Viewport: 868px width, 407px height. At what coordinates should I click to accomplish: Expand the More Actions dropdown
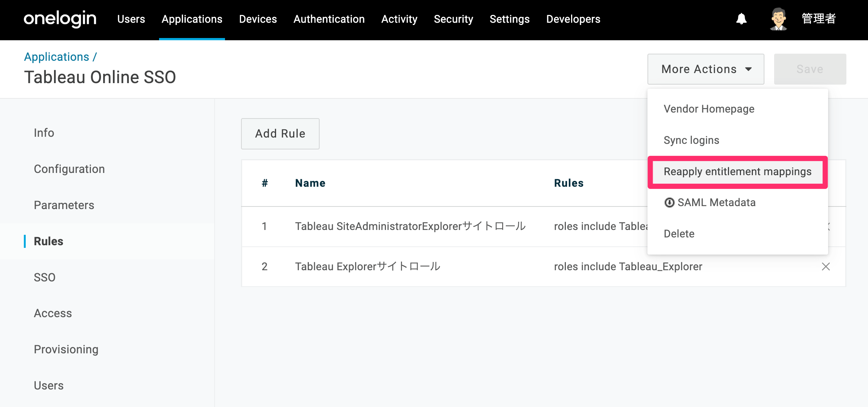(706, 69)
